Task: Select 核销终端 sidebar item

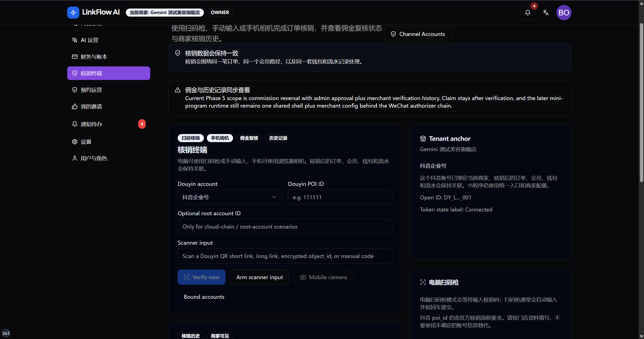Action: (109, 73)
